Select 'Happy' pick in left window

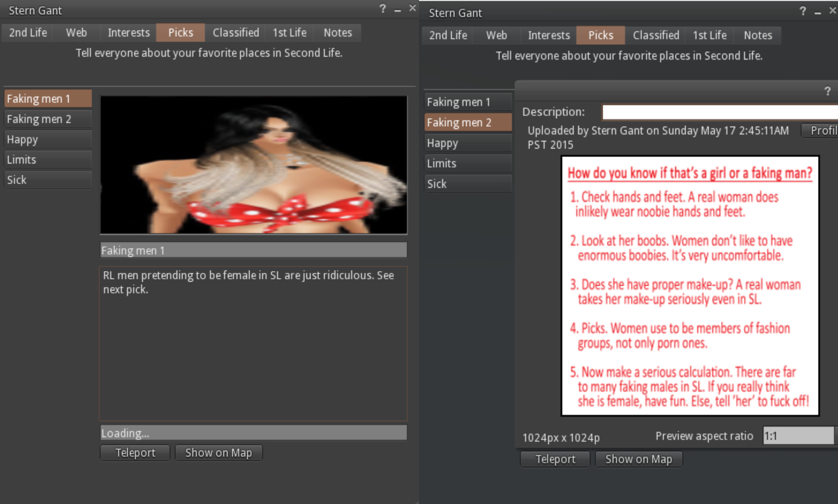pos(48,139)
